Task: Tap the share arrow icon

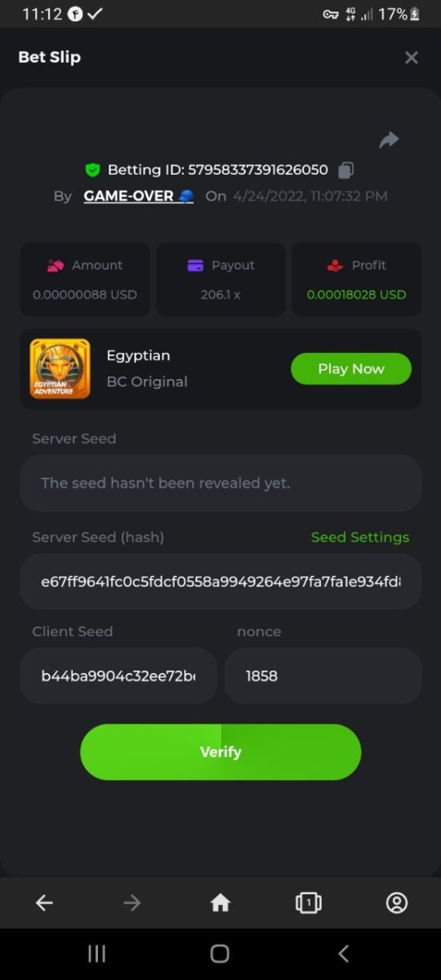Action: (389, 140)
